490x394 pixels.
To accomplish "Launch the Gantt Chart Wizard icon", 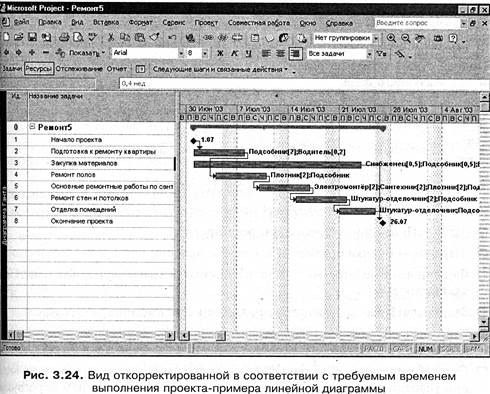I will 399,53.
